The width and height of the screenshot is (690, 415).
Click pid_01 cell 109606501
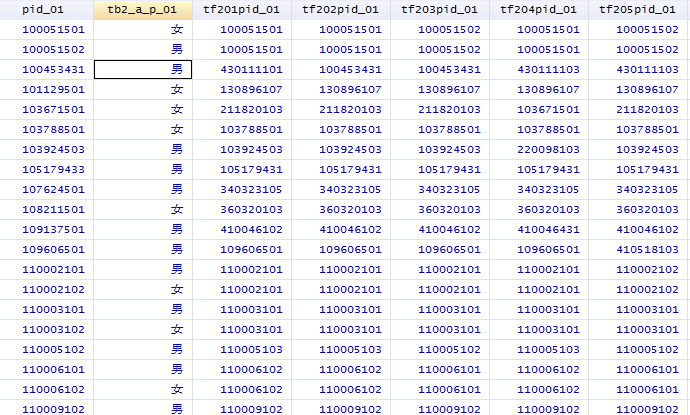pyautogui.click(x=47, y=250)
